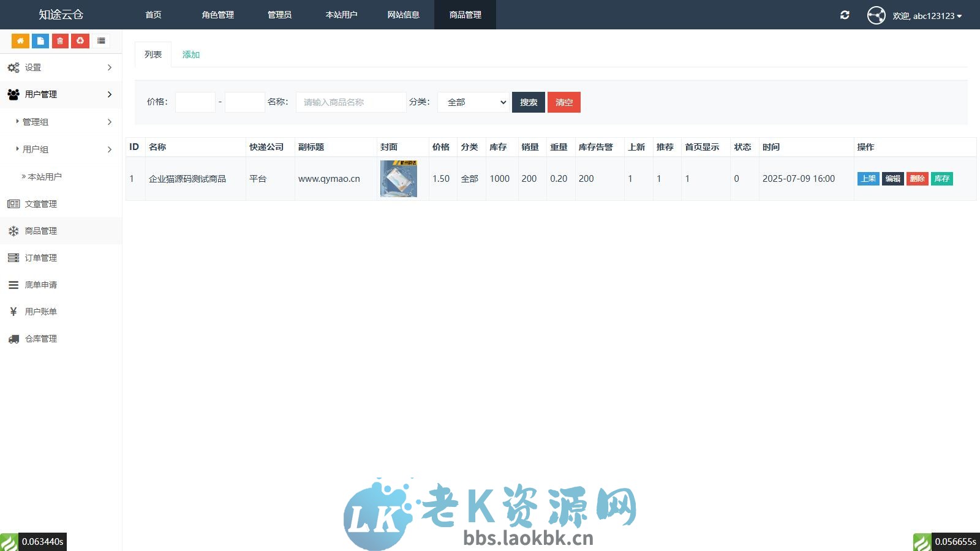Click the 用户管理 users icon in the sidebar

click(13, 94)
